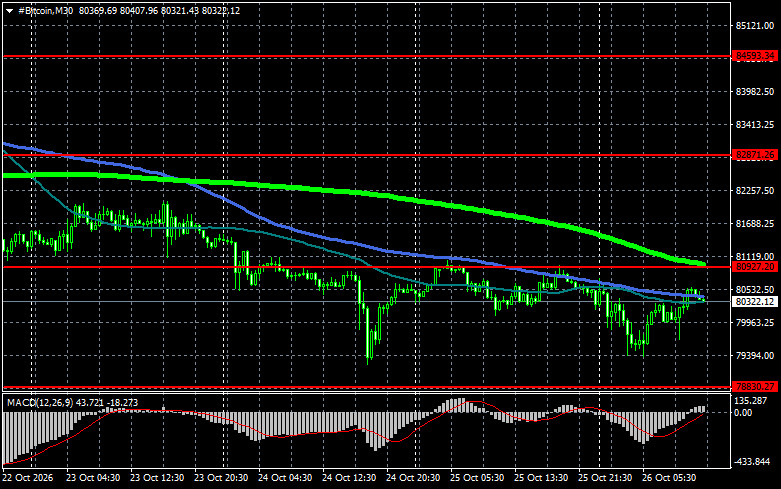Click the 24 Oct 04:30 time label
This screenshot has width=781, height=489.
tap(285, 478)
